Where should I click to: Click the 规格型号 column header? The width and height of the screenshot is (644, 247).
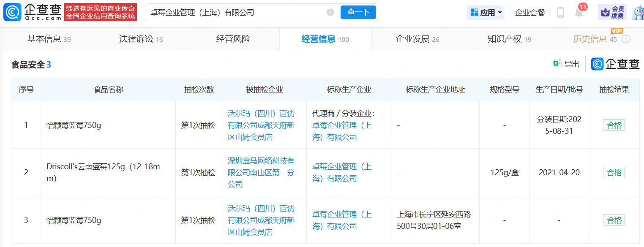(505, 90)
